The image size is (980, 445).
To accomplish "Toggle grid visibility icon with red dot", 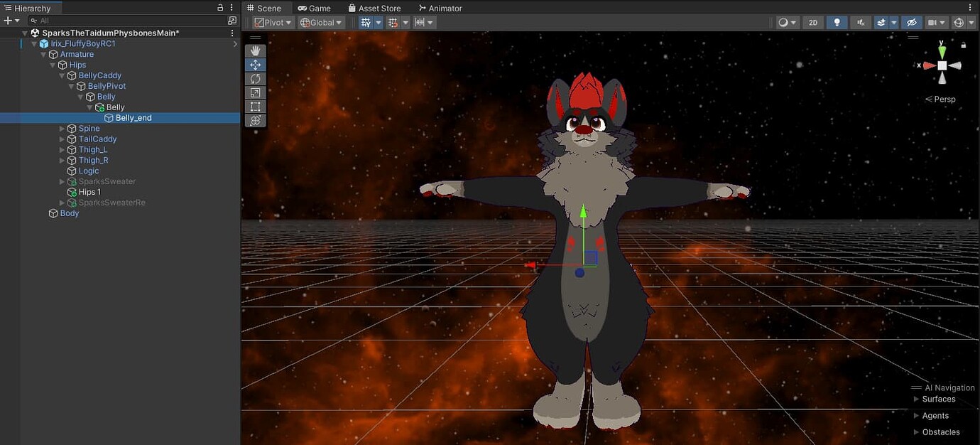I will pyautogui.click(x=393, y=23).
